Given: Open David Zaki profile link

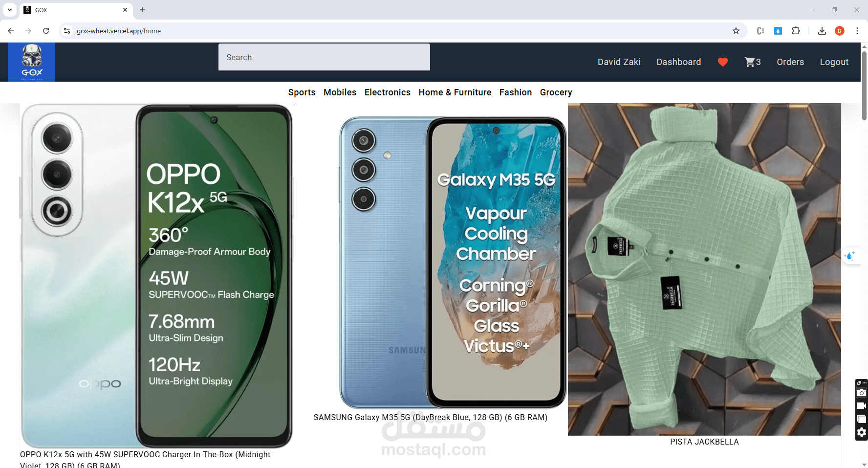Looking at the screenshot, I should tap(619, 62).
